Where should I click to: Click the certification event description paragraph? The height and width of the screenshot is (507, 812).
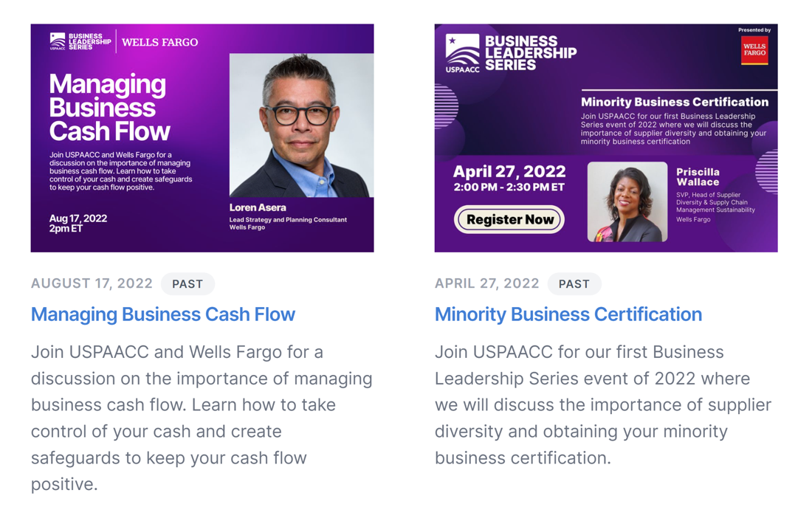603,405
